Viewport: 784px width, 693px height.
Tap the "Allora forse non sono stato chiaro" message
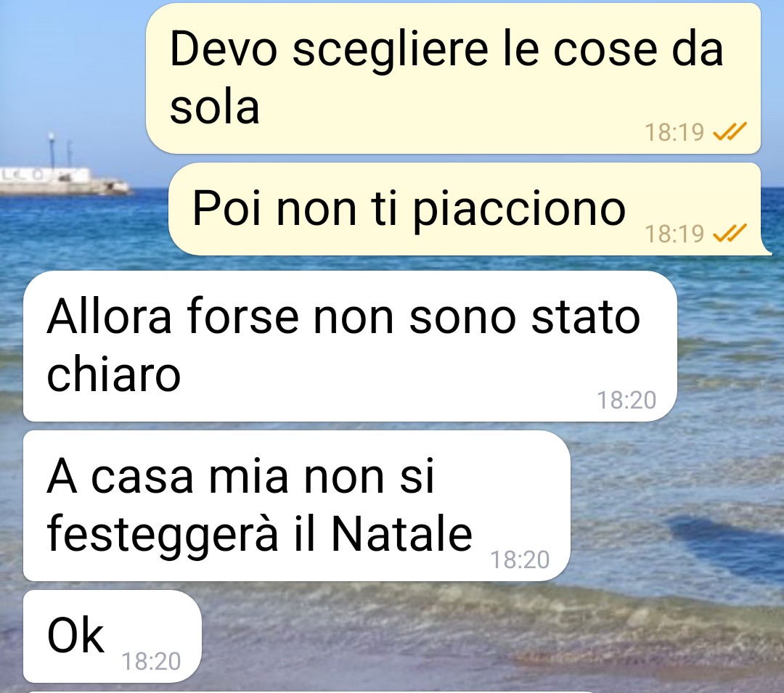350,345
